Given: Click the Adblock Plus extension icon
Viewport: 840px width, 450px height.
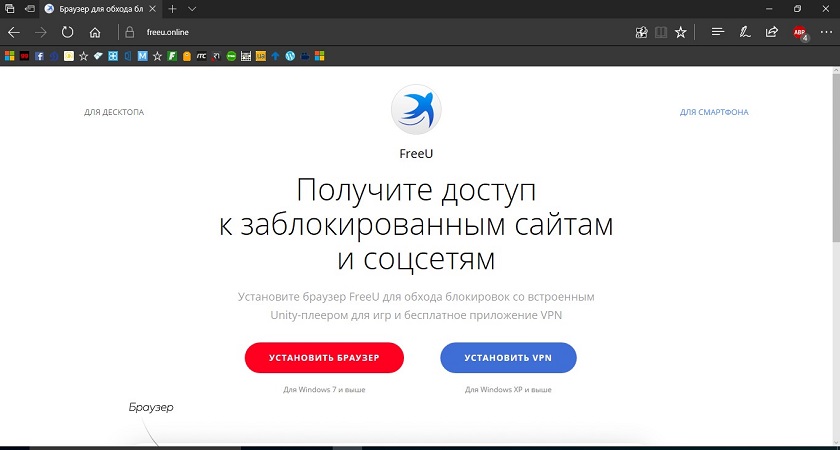Looking at the screenshot, I should coord(800,32).
